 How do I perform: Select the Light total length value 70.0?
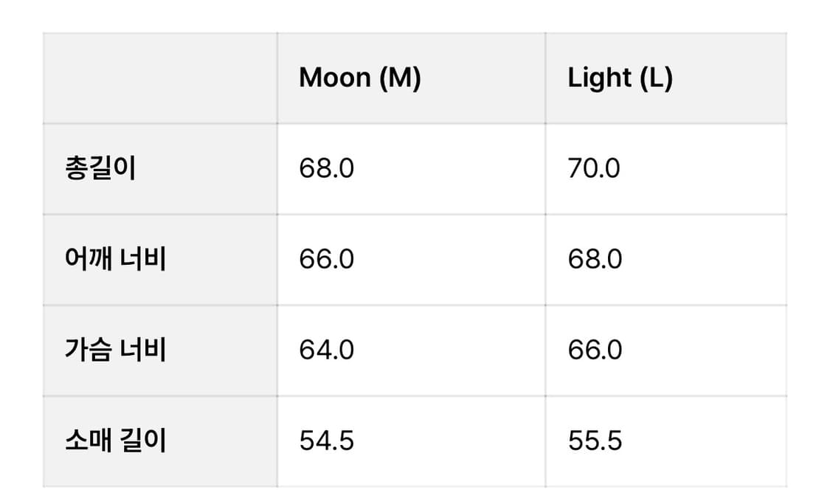click(594, 169)
